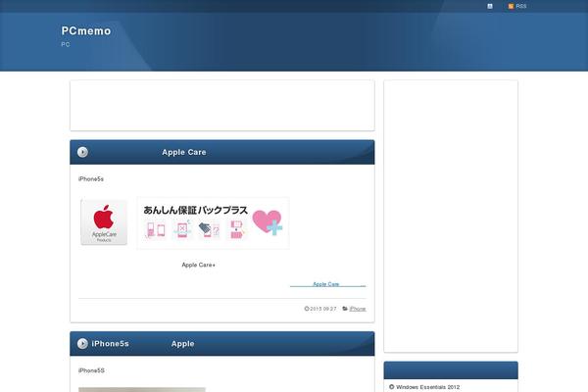Viewport: 588px width, 392px height.
Task: Click the arrow icon beside iPhone5s heading
Action: (x=82, y=344)
